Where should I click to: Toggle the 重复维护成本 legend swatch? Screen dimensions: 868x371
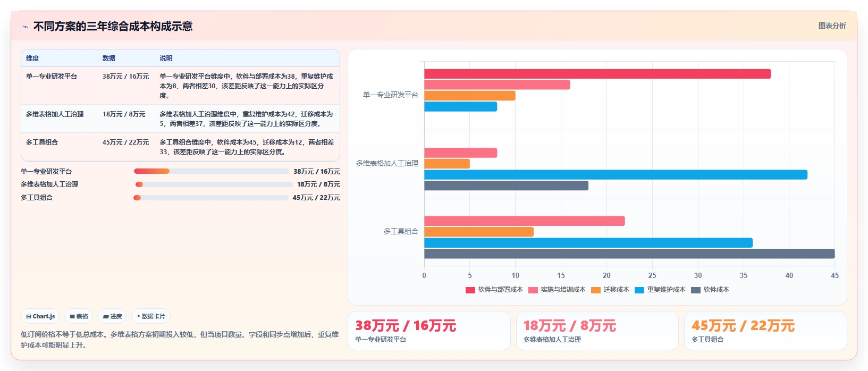tap(639, 290)
